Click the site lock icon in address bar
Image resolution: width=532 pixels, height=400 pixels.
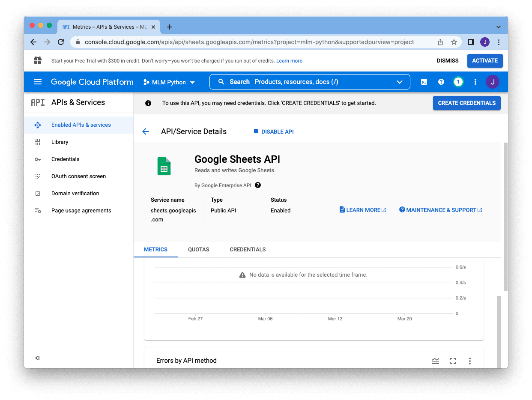click(x=78, y=42)
